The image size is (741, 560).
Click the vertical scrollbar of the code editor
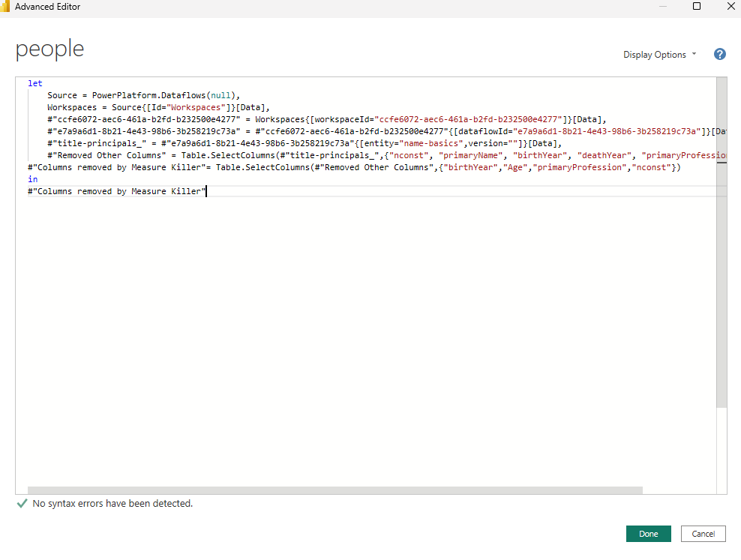[721, 242]
